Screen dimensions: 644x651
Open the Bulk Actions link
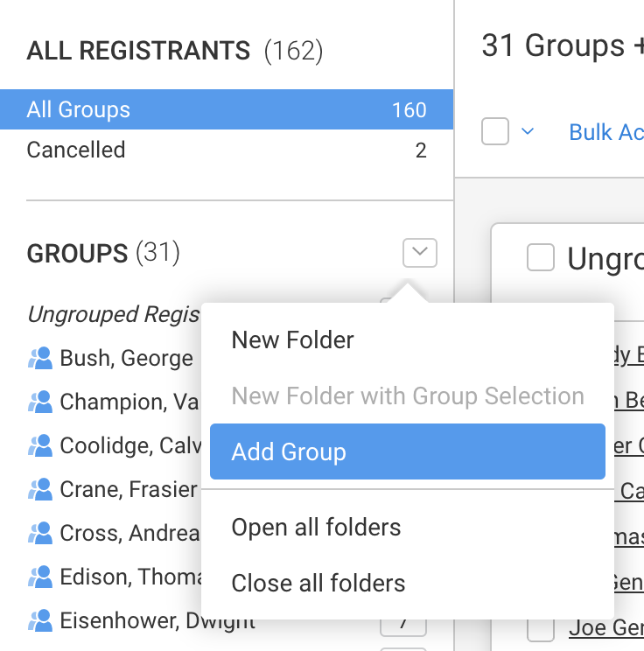605,132
